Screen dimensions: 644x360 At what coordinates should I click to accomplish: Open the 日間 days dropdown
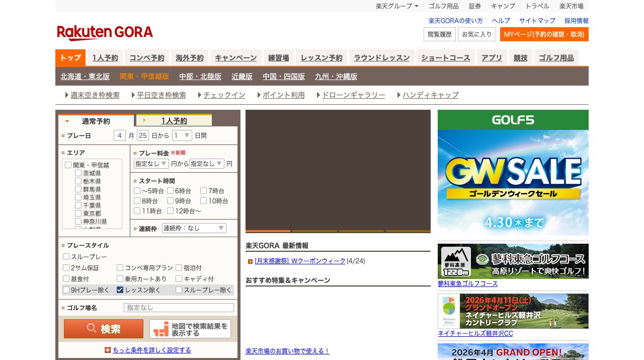point(182,135)
